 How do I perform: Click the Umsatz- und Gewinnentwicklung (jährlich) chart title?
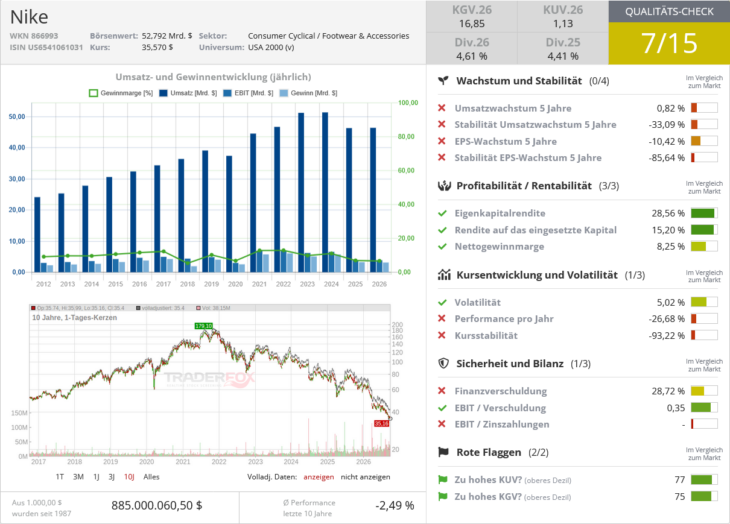tap(213, 77)
